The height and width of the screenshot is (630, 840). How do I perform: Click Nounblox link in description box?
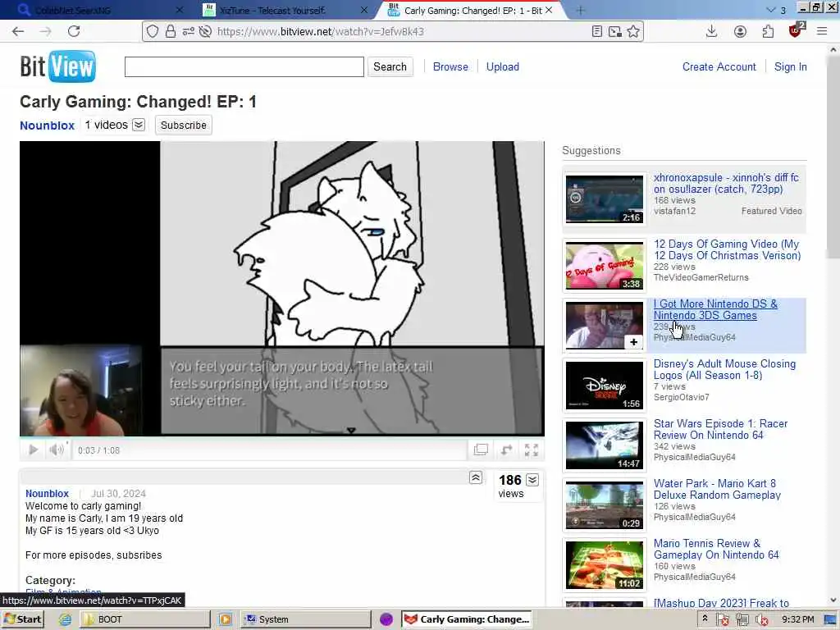click(x=47, y=493)
